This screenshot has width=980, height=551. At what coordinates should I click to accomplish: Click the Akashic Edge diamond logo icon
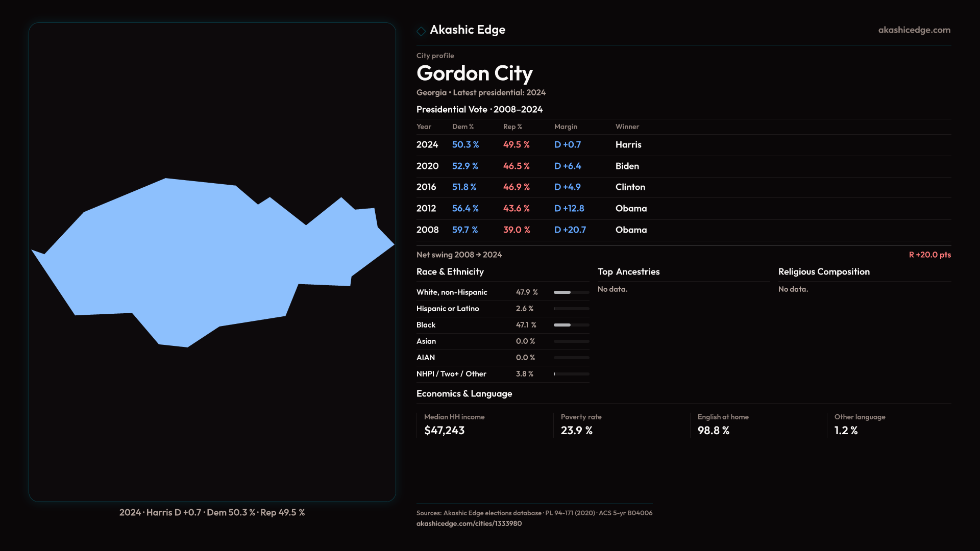click(421, 31)
